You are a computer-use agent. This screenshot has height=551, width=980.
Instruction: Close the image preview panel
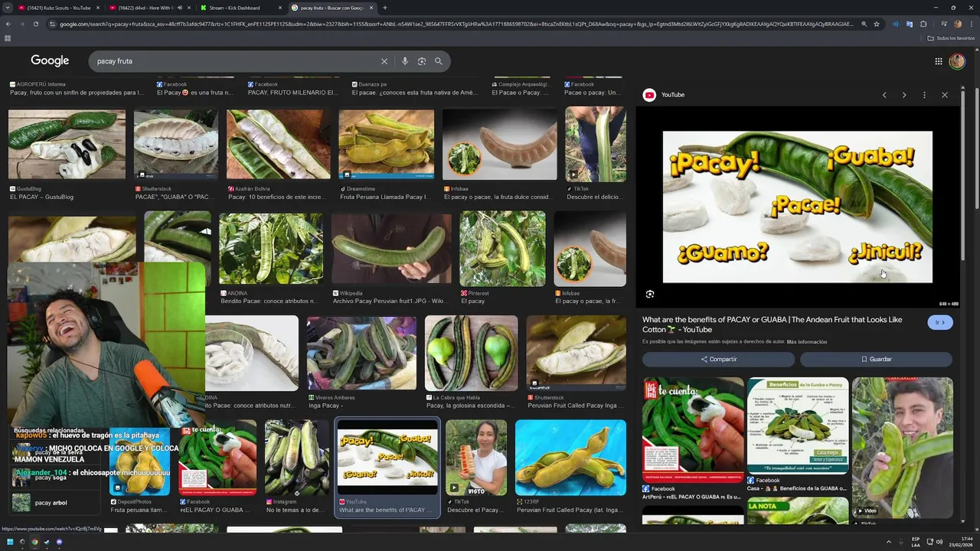(945, 95)
